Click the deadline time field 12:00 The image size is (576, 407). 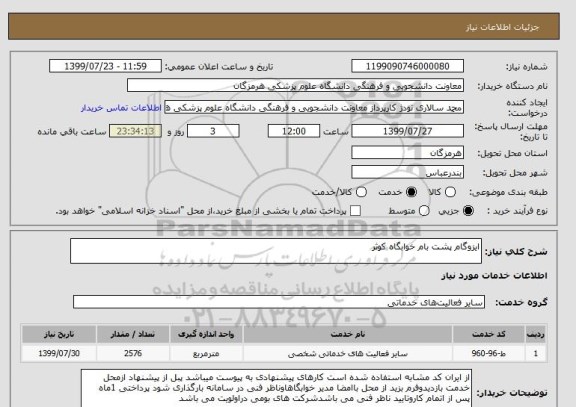coord(294,131)
